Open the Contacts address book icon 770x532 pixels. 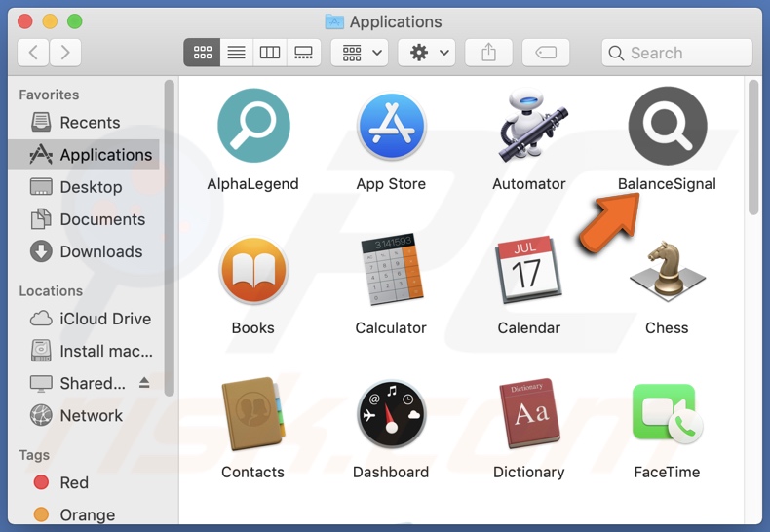coord(253,414)
